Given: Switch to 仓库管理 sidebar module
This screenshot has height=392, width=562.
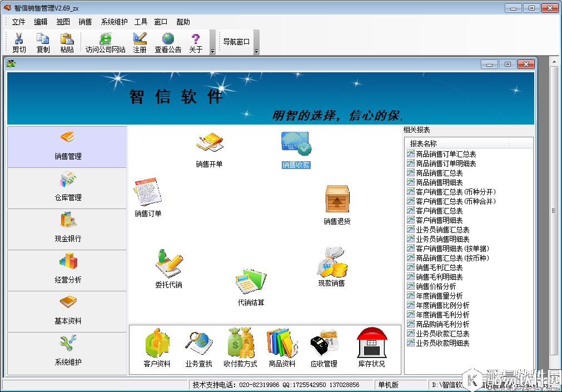Looking at the screenshot, I should click(x=67, y=188).
